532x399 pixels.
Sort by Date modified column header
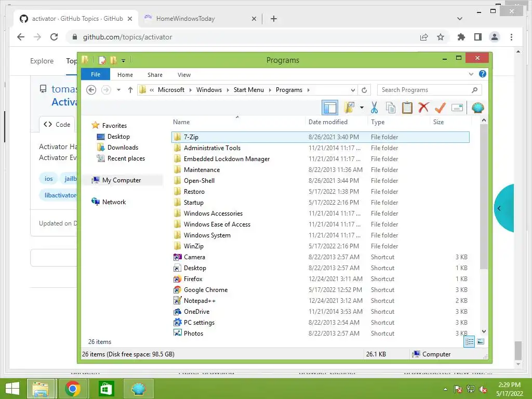pos(336,122)
